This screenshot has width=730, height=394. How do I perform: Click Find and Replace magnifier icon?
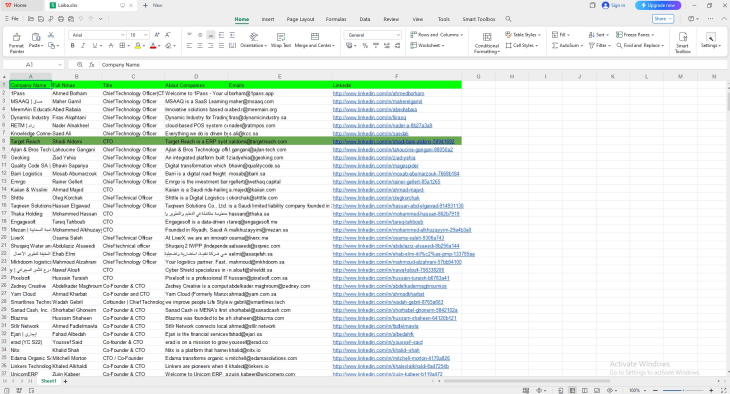click(619, 46)
